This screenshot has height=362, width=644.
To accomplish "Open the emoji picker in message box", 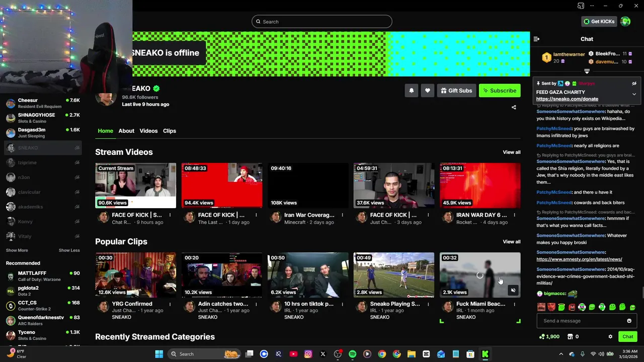I will [629, 321].
